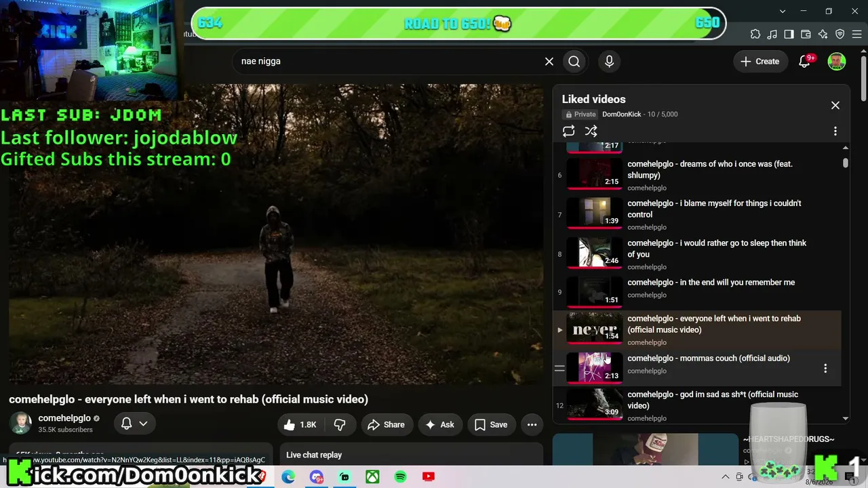Play 'in the end will you remember me'
Image resolution: width=868 pixels, height=488 pixels.
711,283
